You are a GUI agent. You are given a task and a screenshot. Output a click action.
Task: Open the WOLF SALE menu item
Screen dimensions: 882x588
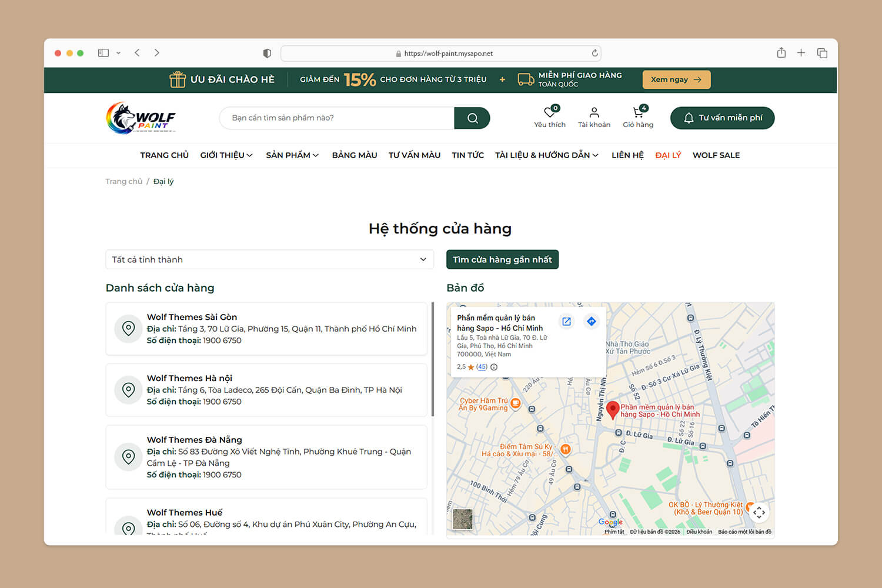point(716,155)
